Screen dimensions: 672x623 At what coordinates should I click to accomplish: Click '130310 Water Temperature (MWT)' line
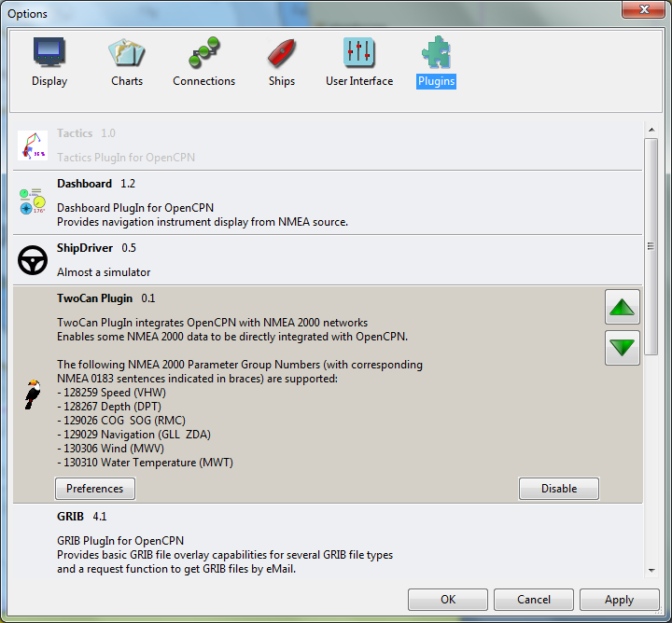(146, 463)
